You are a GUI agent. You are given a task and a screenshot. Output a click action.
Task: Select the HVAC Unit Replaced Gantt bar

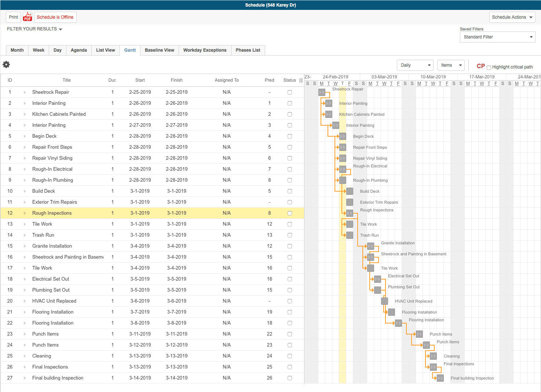pyautogui.click(x=384, y=301)
